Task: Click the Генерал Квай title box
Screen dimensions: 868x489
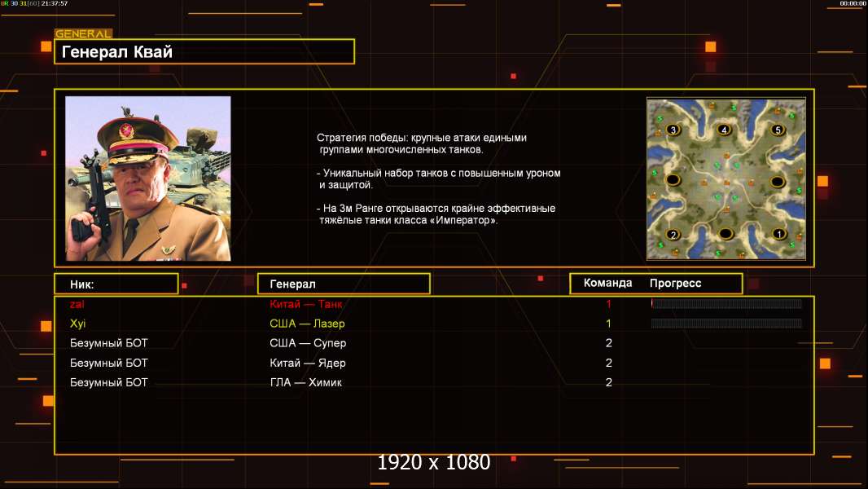Action: pos(204,51)
